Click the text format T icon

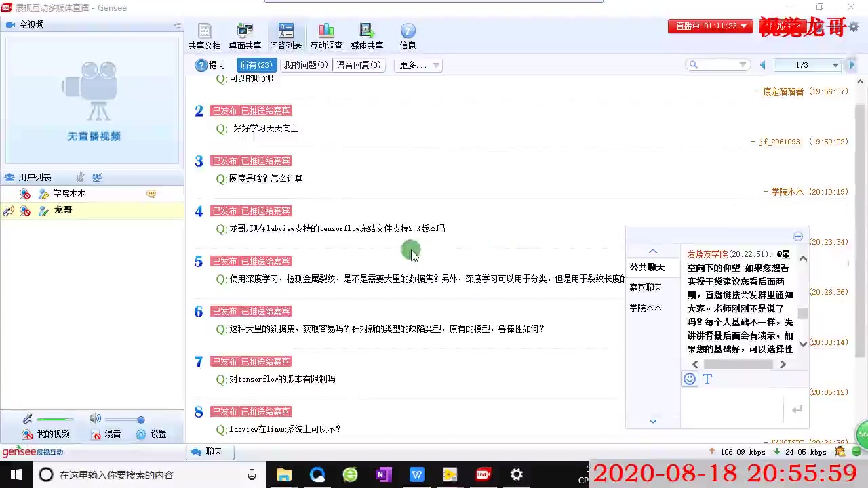pyautogui.click(x=707, y=380)
